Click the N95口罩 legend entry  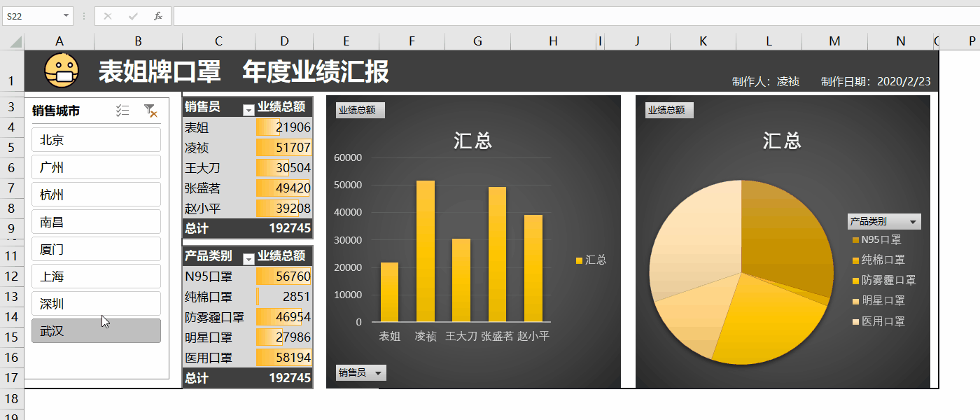876,239
